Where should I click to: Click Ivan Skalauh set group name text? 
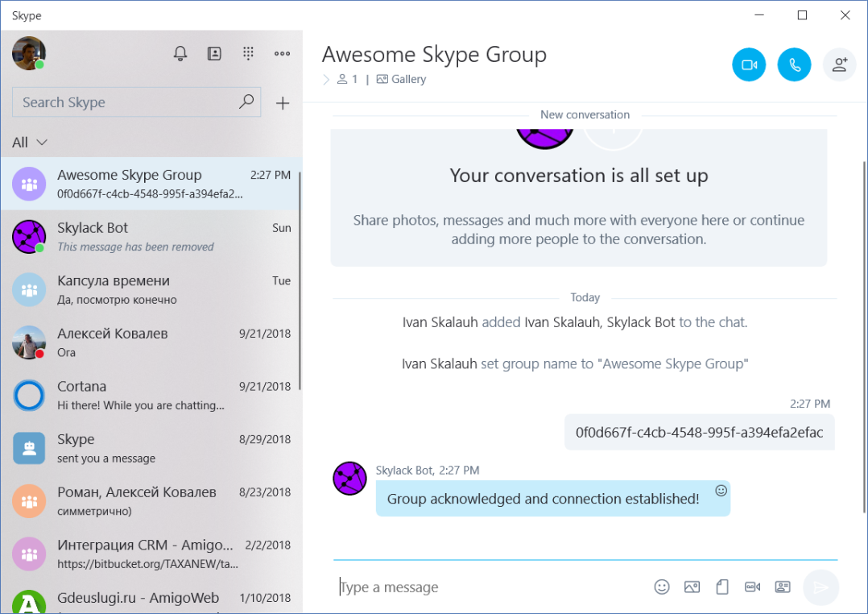[x=575, y=364]
